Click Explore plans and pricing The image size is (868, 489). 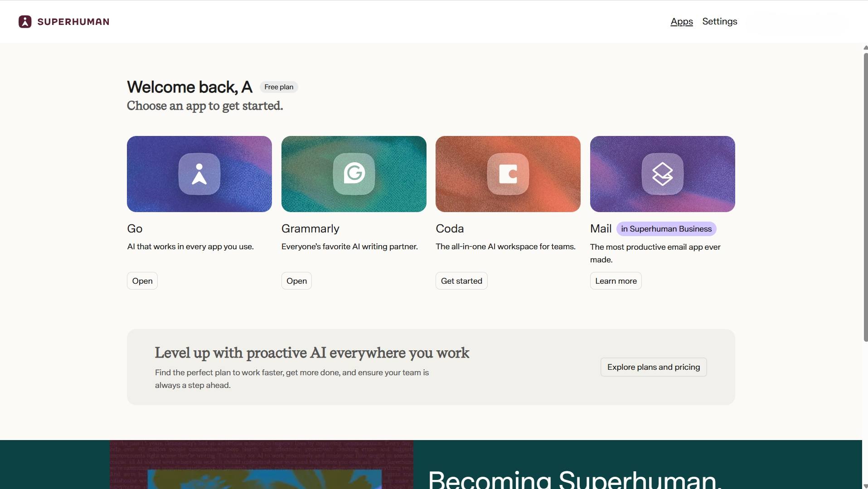point(654,367)
